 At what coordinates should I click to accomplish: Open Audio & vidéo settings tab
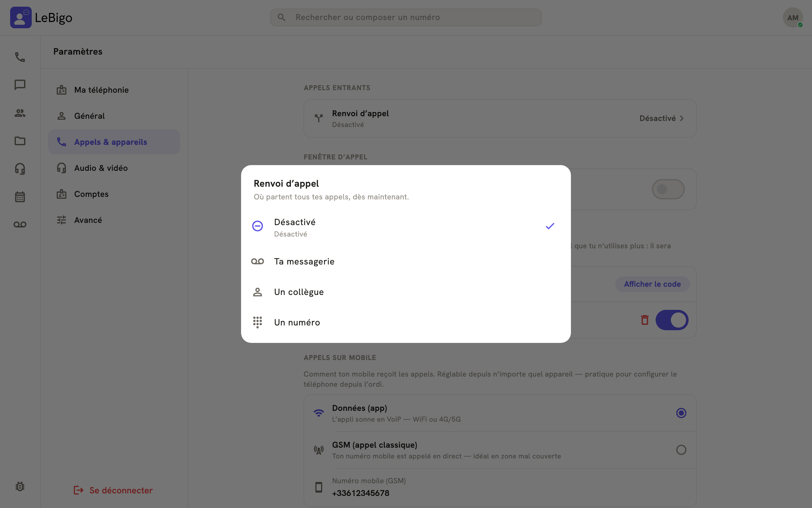click(114, 168)
